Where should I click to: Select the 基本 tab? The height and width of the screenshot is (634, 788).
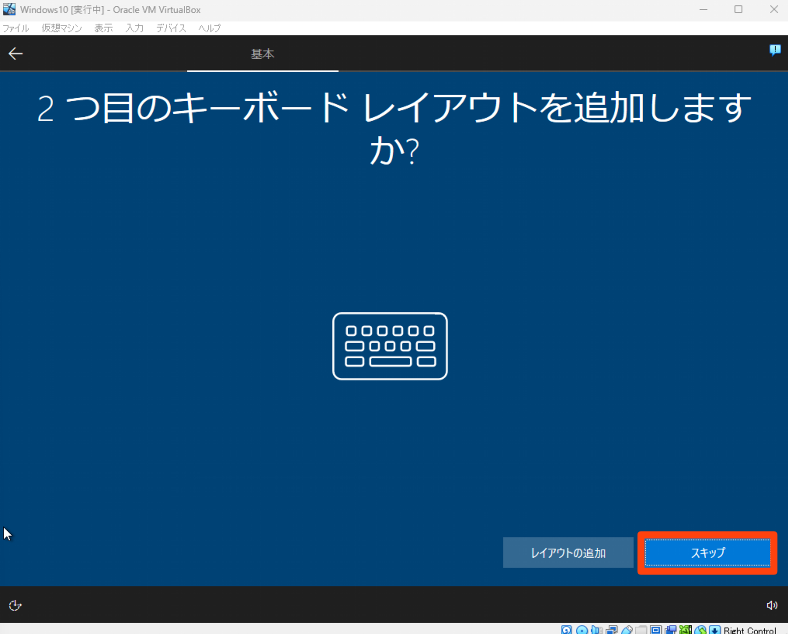pyautogui.click(x=262, y=54)
